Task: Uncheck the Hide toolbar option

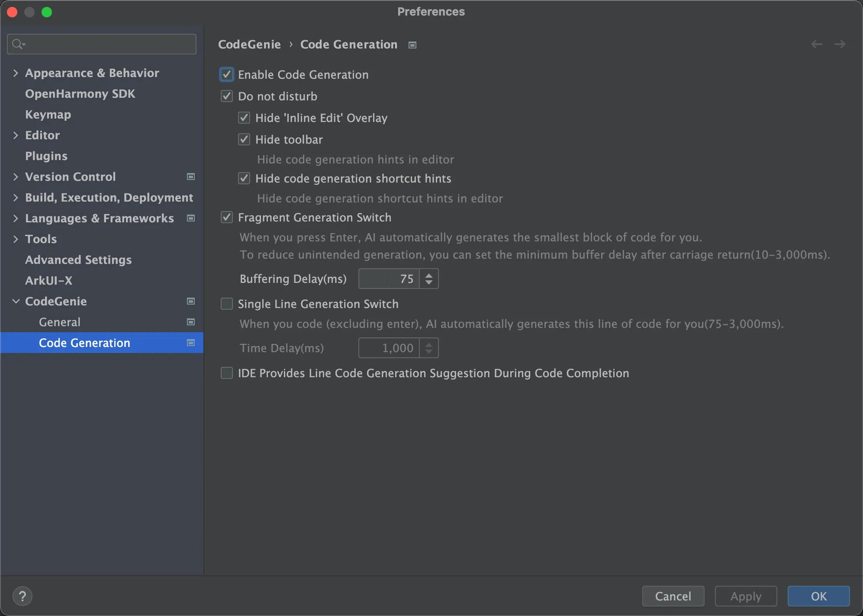Action: click(x=244, y=139)
